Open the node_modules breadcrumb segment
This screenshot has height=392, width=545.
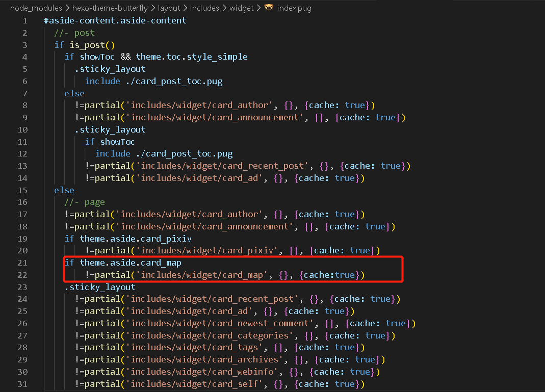33,8
